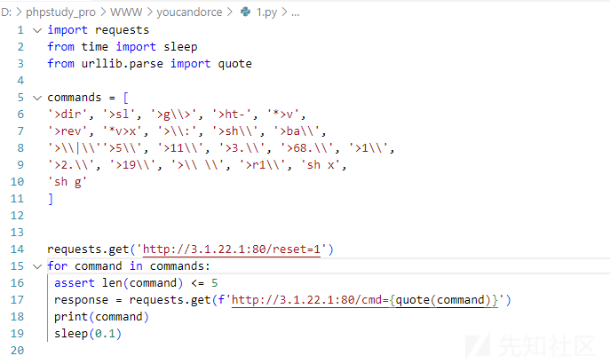Click 'response' variable on line 17

(82, 300)
